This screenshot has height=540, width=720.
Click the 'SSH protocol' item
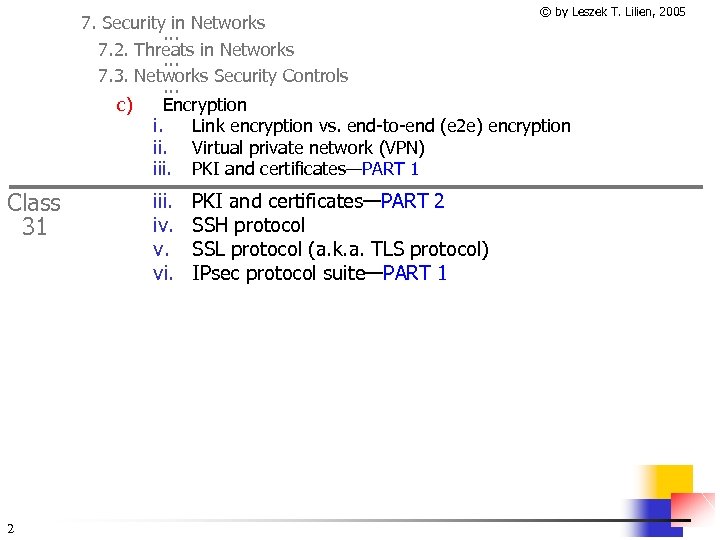tap(248, 225)
